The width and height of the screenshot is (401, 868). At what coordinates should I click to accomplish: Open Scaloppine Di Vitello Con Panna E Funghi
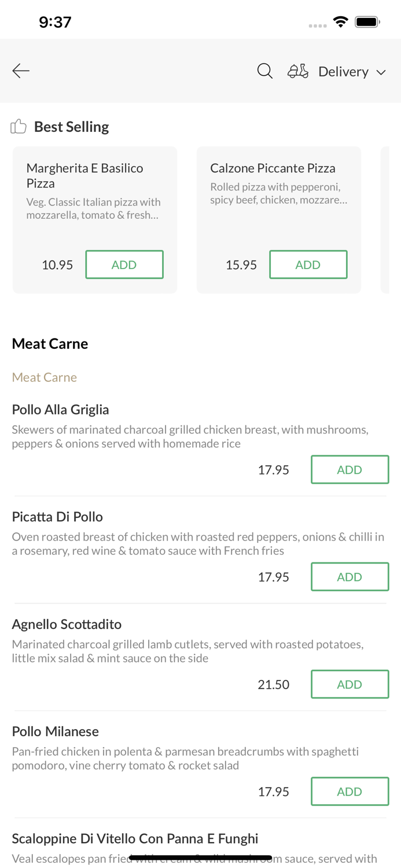click(x=135, y=838)
